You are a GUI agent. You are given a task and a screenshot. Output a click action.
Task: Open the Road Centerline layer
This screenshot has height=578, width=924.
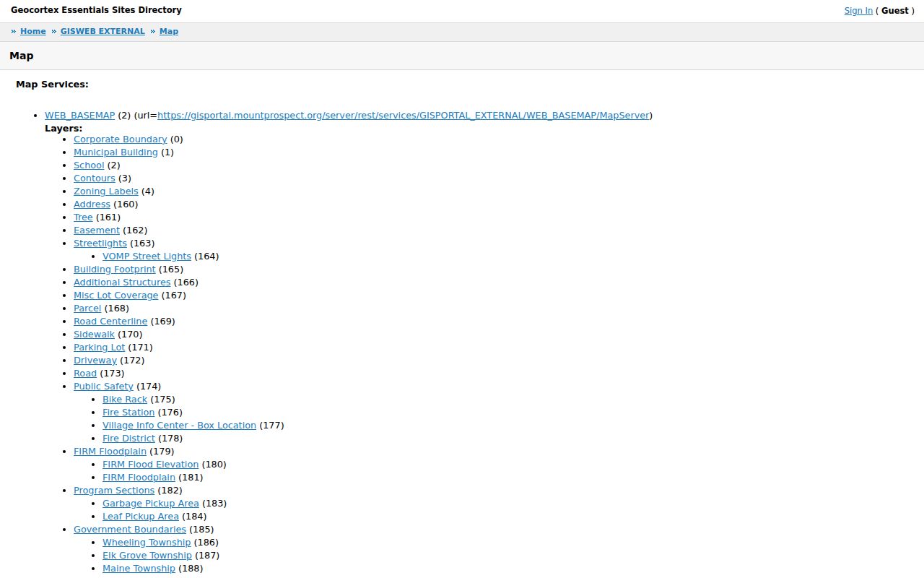click(110, 322)
